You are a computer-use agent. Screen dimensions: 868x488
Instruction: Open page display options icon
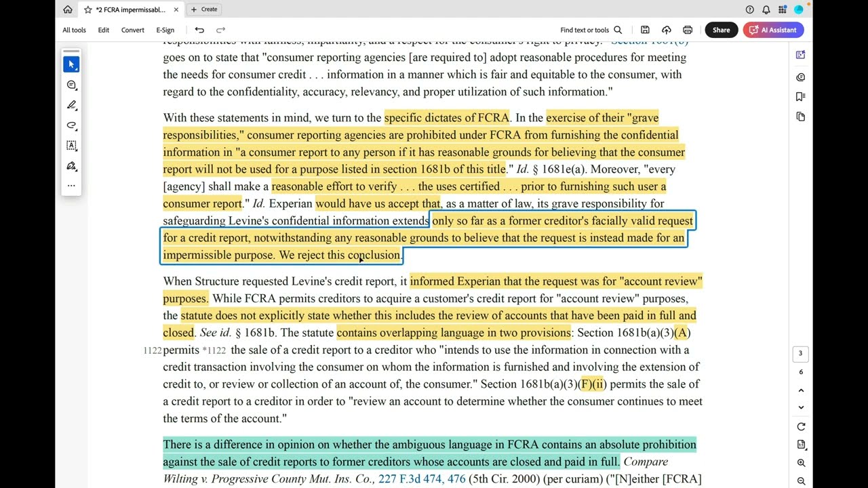(801, 445)
